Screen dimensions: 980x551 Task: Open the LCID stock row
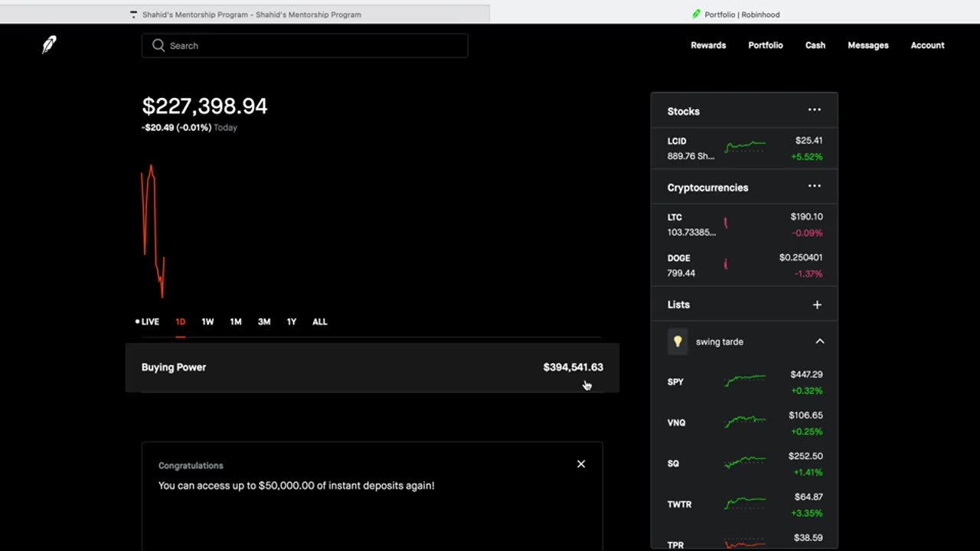[744, 148]
